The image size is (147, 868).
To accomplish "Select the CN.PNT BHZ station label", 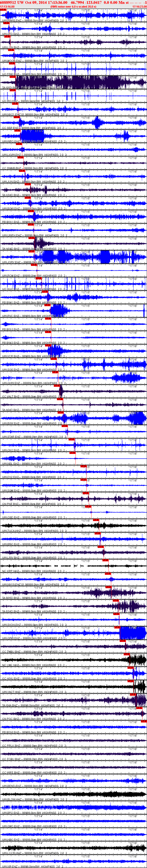I will [33, 504].
